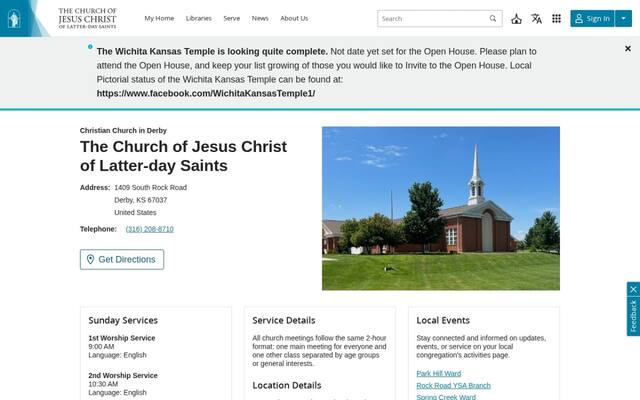Dismiss the Wichita Kansas Temple banner

pos(628,49)
